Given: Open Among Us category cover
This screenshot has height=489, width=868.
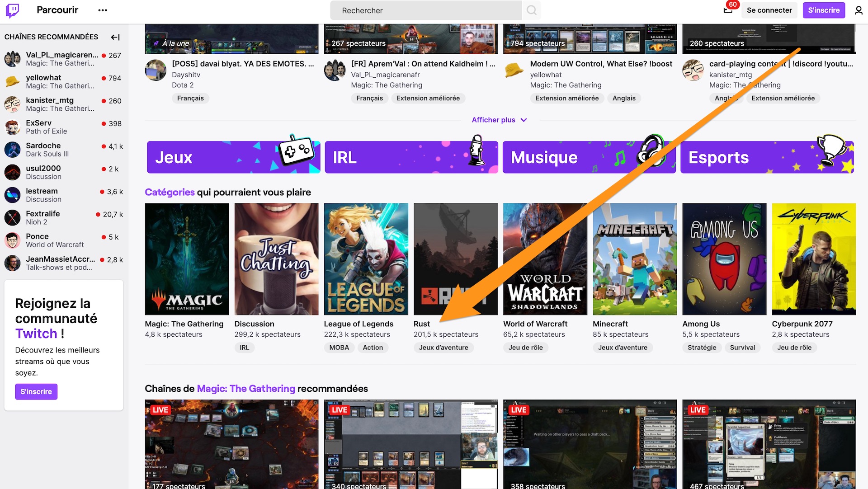Looking at the screenshot, I should point(724,259).
